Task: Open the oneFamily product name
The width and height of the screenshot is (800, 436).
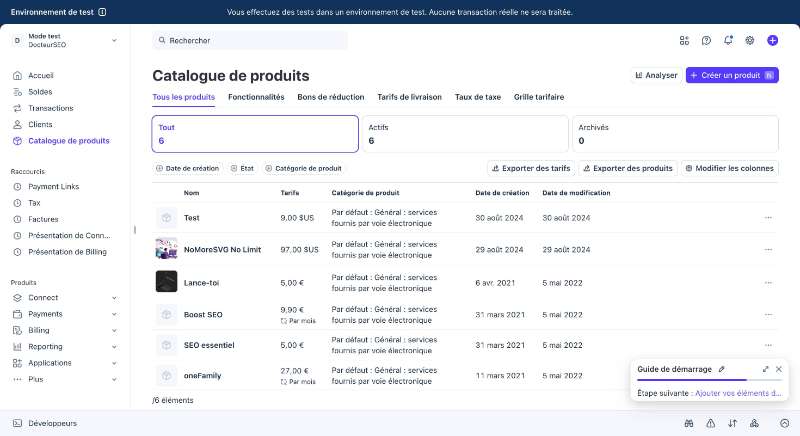Action: coord(203,376)
